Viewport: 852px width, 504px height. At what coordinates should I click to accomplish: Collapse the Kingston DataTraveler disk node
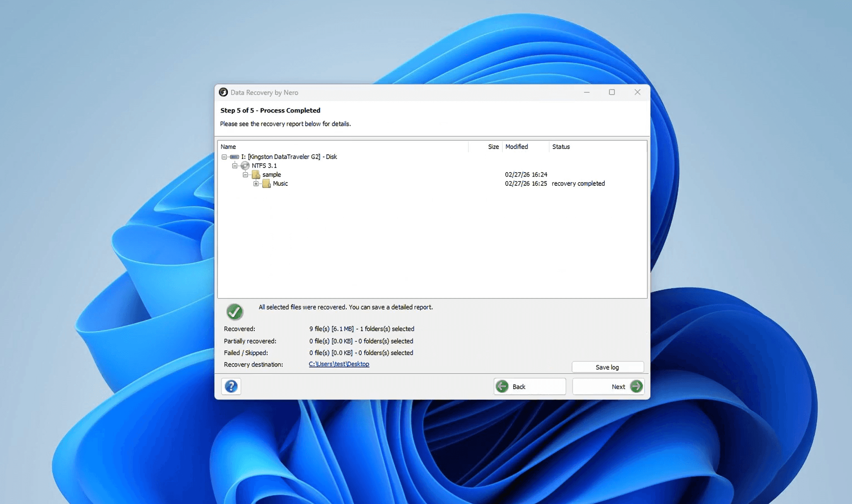pyautogui.click(x=224, y=157)
